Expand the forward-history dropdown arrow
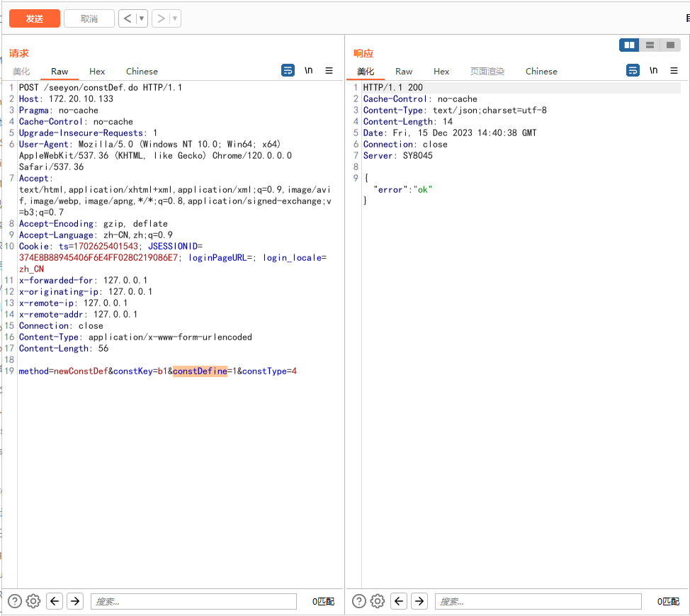Screen dimensions: 690x616 tap(175, 18)
